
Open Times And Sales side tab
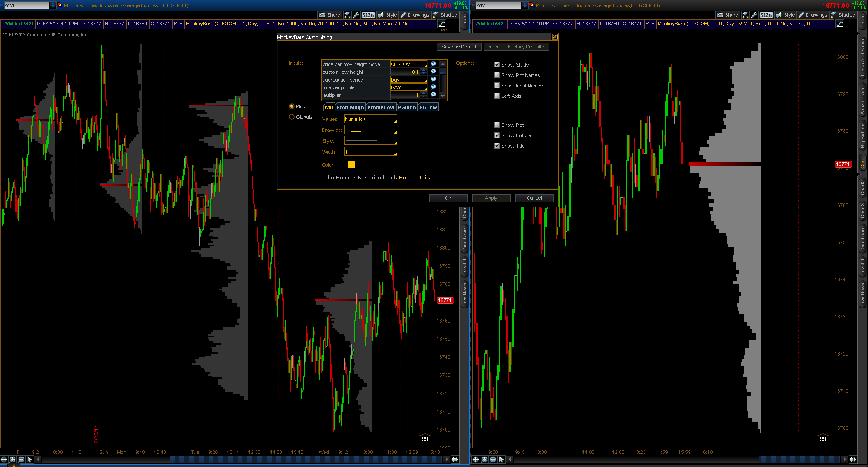(x=863, y=58)
